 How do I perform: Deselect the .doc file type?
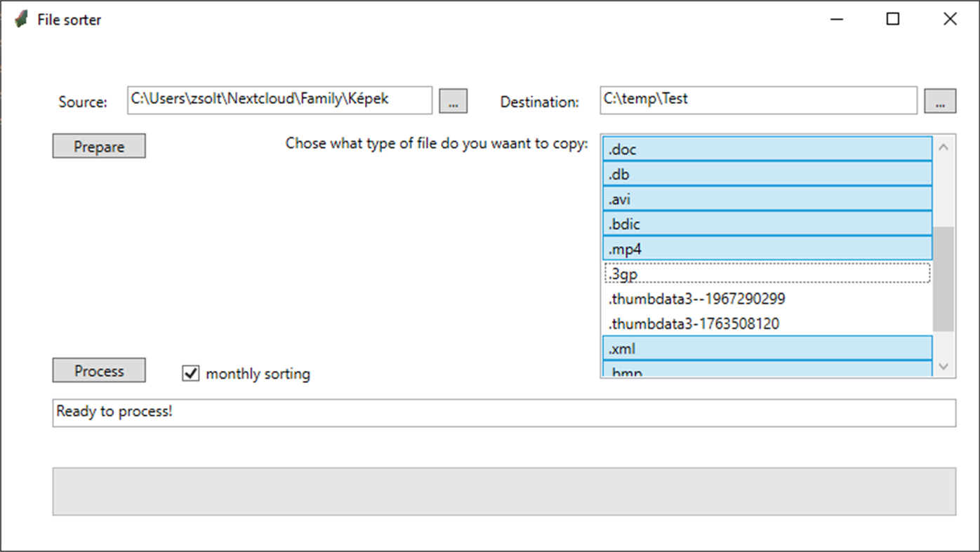coord(765,149)
